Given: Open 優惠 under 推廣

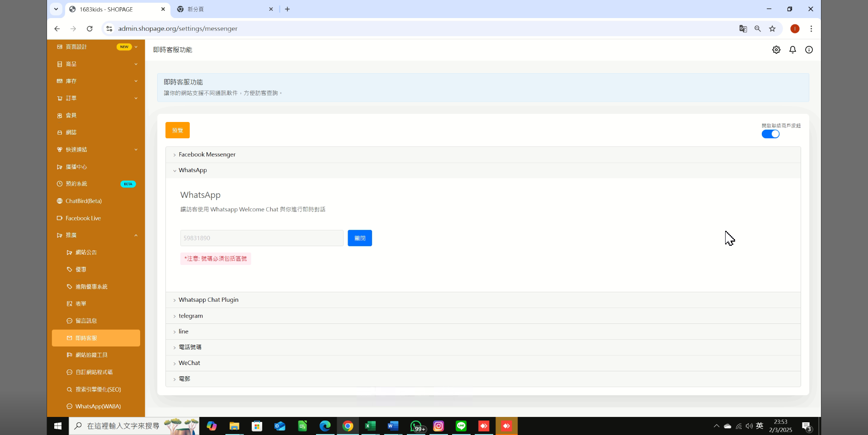Looking at the screenshot, I should 96,270.
